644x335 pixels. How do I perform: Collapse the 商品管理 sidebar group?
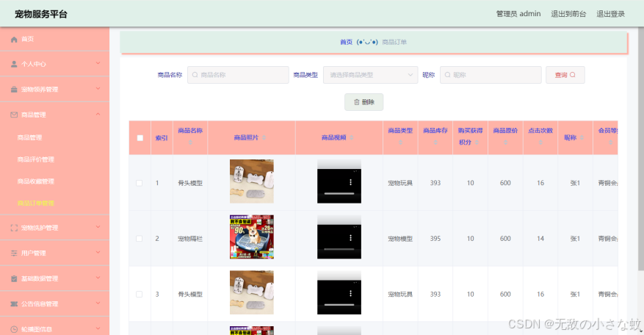click(x=98, y=114)
